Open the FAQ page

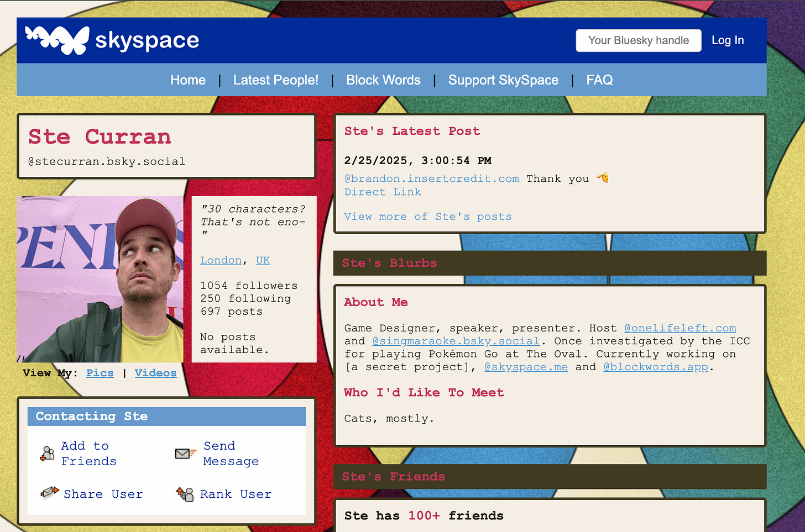tap(599, 80)
